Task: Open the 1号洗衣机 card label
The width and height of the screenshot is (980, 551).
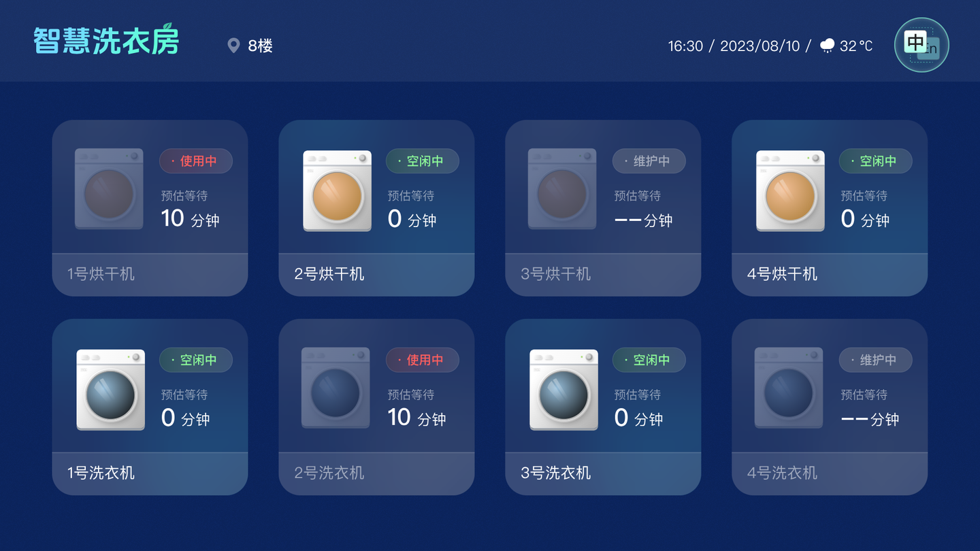Action: pyautogui.click(x=101, y=473)
